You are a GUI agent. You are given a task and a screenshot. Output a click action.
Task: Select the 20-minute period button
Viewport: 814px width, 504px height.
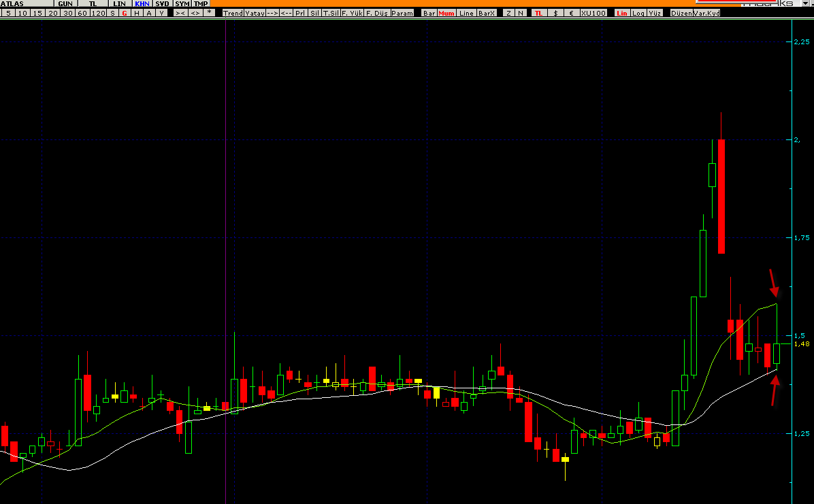click(x=52, y=13)
